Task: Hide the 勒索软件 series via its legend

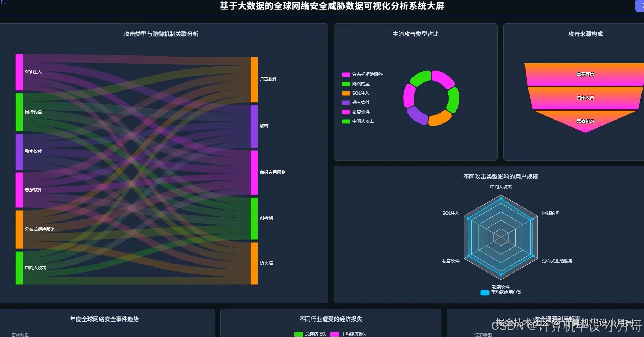Action: (x=361, y=102)
